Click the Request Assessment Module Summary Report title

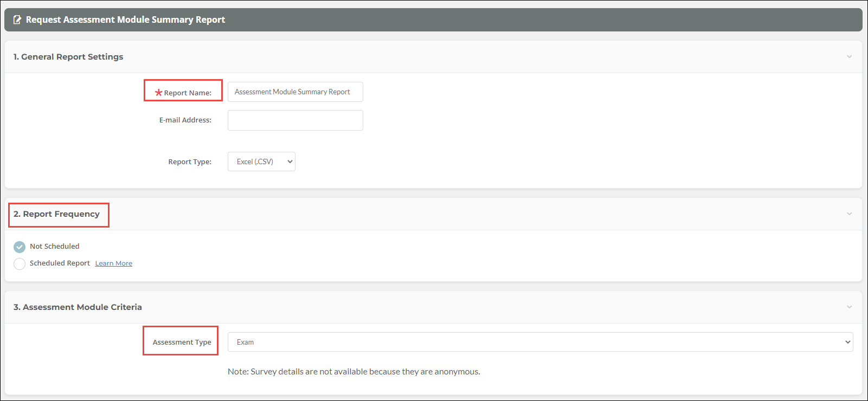[x=125, y=20]
